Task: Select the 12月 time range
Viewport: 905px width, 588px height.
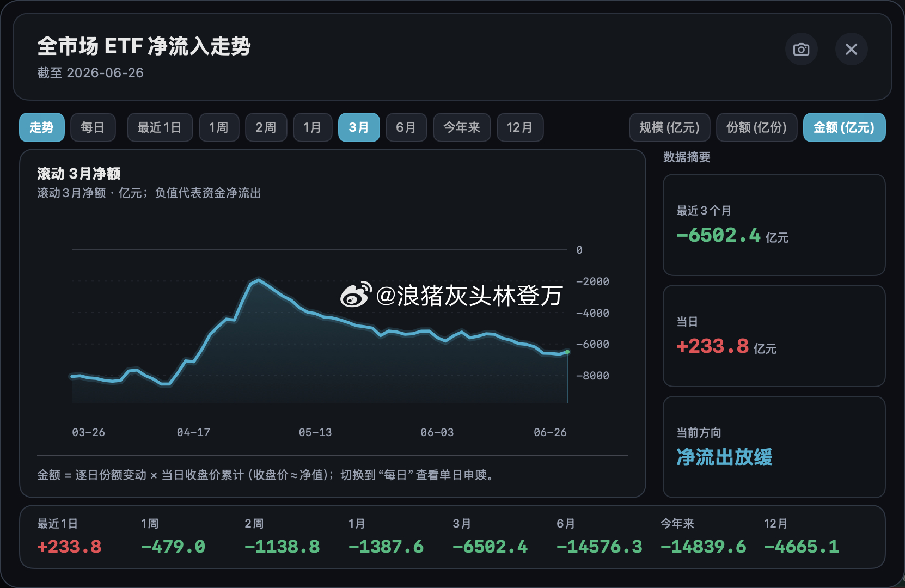Action: click(520, 127)
